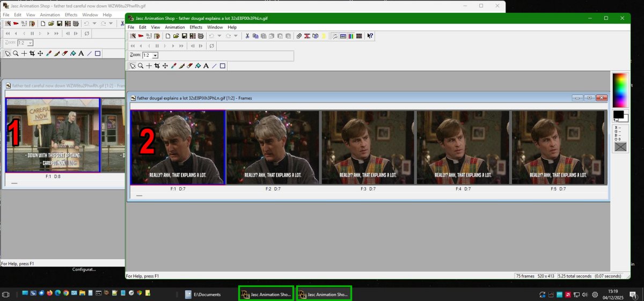Screen dimensions: 644x301
Task: Open the File menu in front window
Action: click(130, 27)
